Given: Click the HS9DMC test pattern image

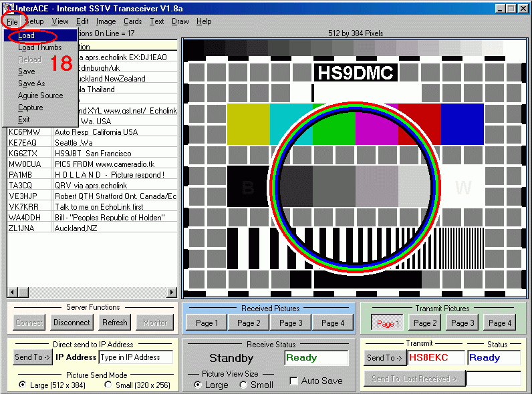Looking at the screenshot, I should 356,168.
